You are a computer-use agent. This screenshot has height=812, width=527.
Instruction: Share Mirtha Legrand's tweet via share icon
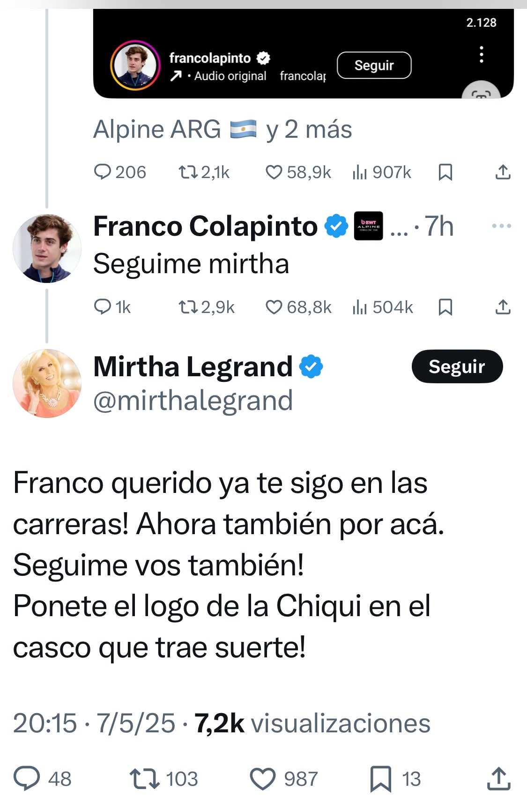(x=499, y=778)
